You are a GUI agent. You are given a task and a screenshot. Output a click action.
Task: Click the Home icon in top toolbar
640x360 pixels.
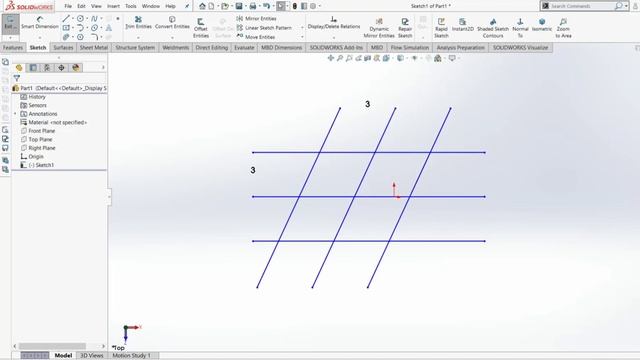(202, 6)
